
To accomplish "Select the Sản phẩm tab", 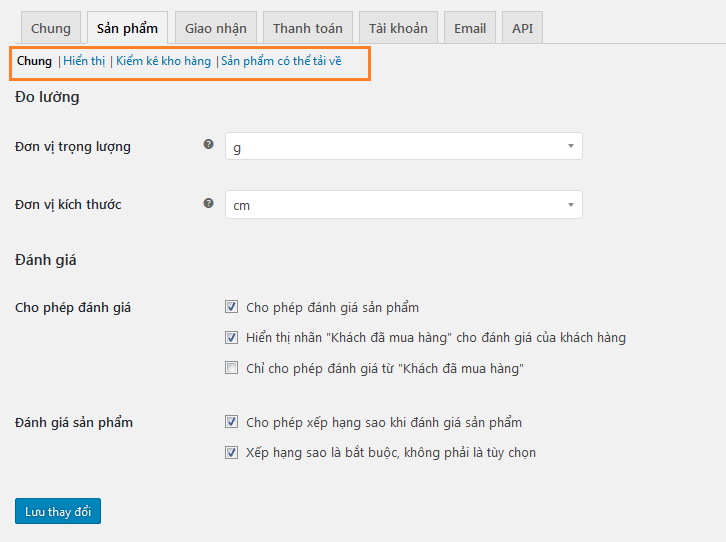I will click(x=127, y=28).
